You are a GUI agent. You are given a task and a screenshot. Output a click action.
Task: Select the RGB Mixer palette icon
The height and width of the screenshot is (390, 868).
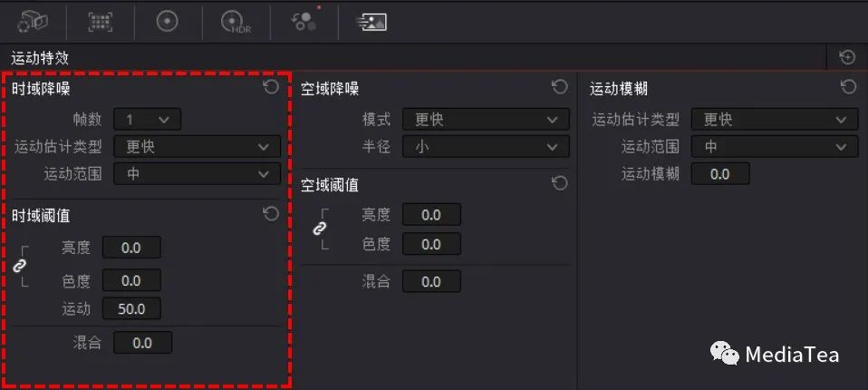pos(304,22)
